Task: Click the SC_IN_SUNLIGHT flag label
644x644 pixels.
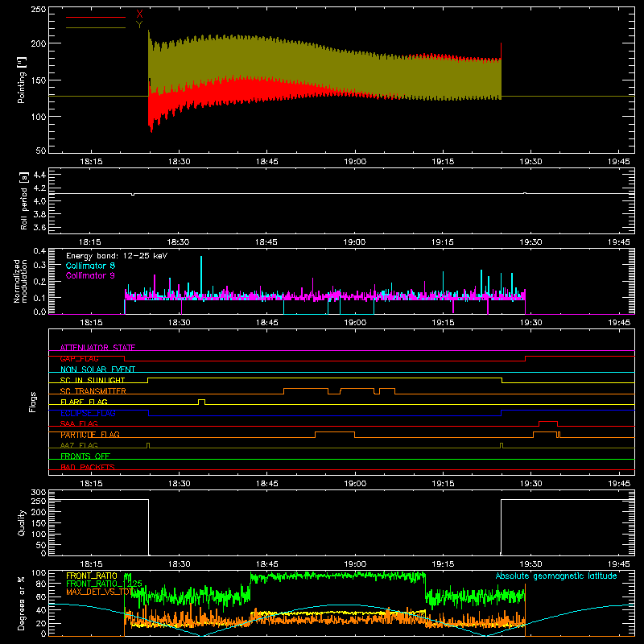Action: tap(93, 380)
